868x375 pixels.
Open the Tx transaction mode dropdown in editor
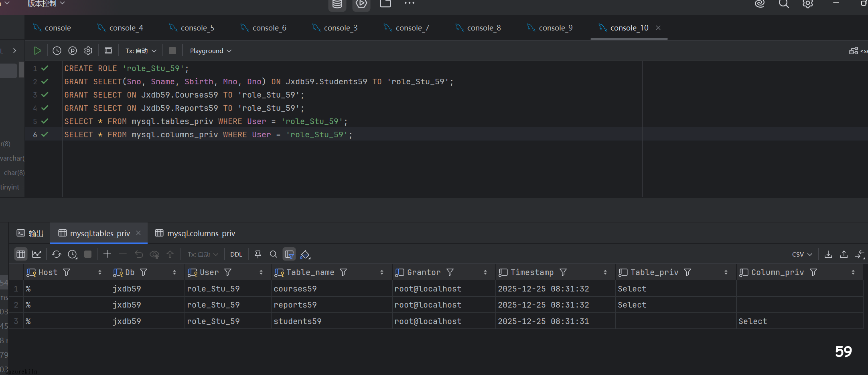pyautogui.click(x=141, y=51)
